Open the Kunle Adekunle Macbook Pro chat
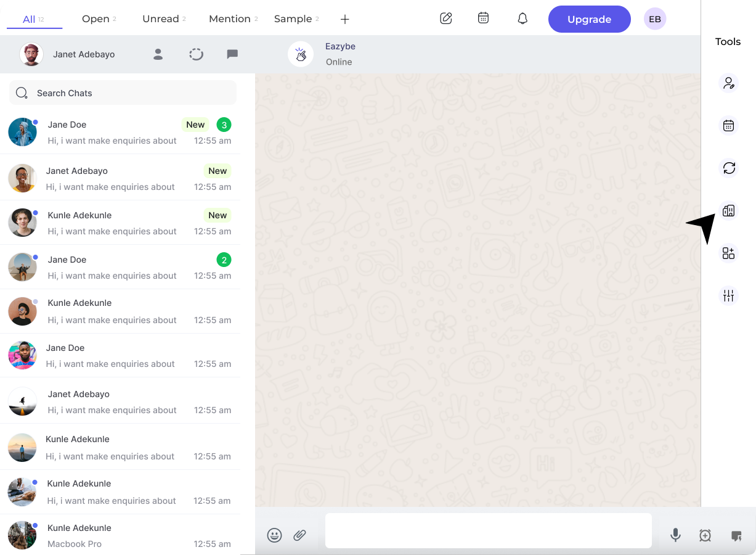The width and height of the screenshot is (756, 555). click(120, 535)
